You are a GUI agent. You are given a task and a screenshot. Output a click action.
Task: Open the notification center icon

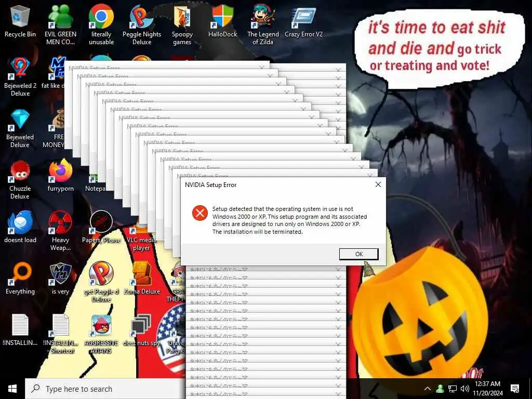(x=515, y=389)
